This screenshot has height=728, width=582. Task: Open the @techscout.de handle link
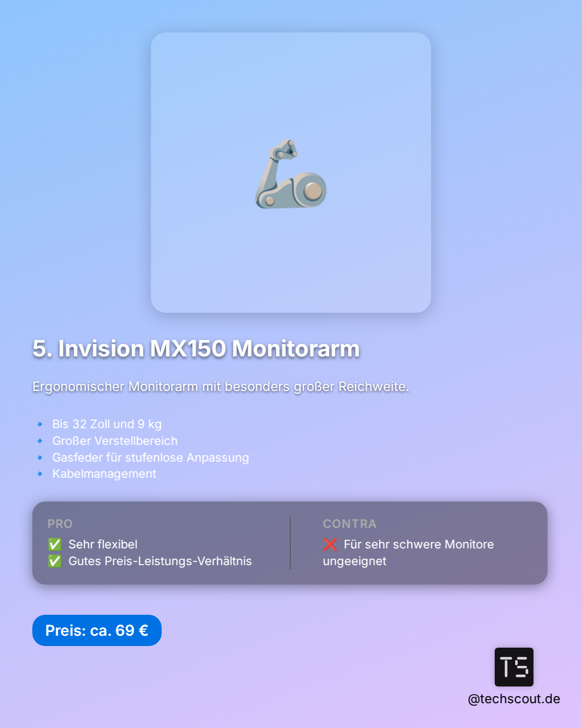pyautogui.click(x=514, y=699)
